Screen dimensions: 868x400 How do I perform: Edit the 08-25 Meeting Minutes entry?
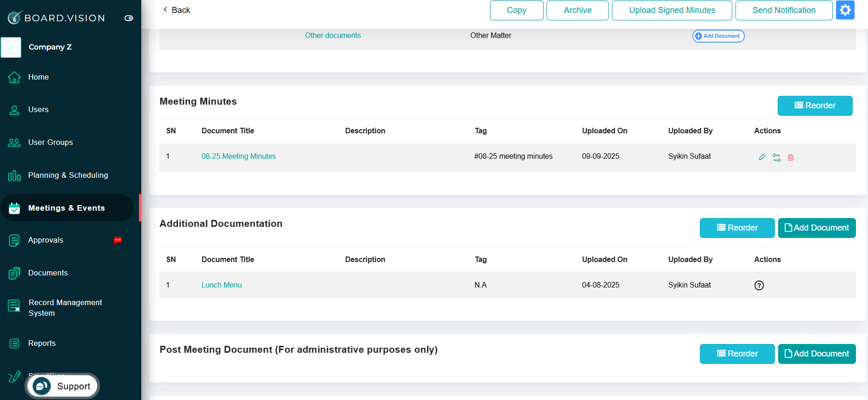[x=762, y=157]
